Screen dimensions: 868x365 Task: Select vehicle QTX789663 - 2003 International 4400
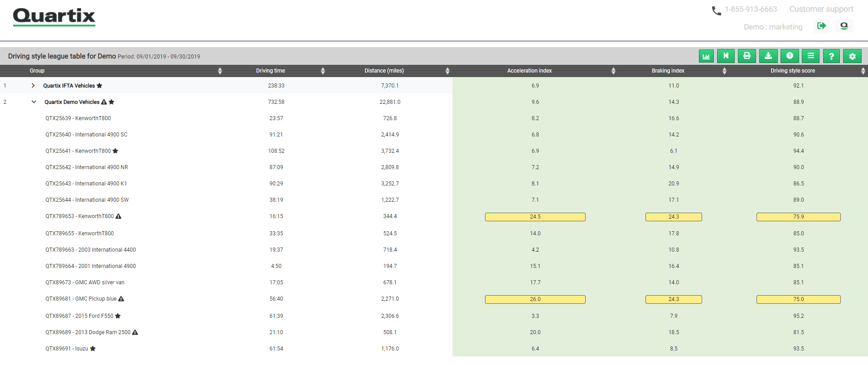(x=91, y=250)
